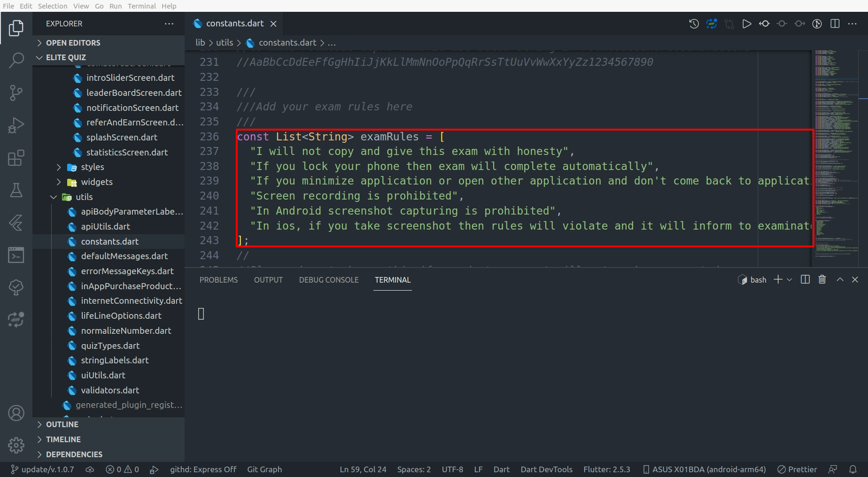
Task: Click the Manage settings gear icon
Action: [x=16, y=445]
